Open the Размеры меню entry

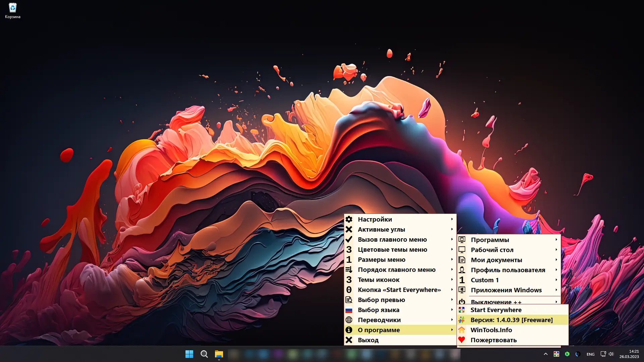[x=381, y=260]
